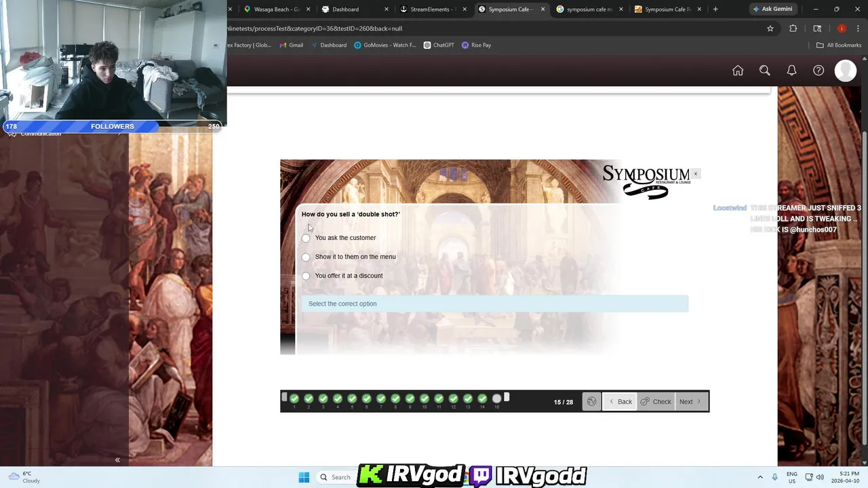868x488 pixels.
Task: Open the Chrome extensions puzzle icon
Action: point(793,28)
